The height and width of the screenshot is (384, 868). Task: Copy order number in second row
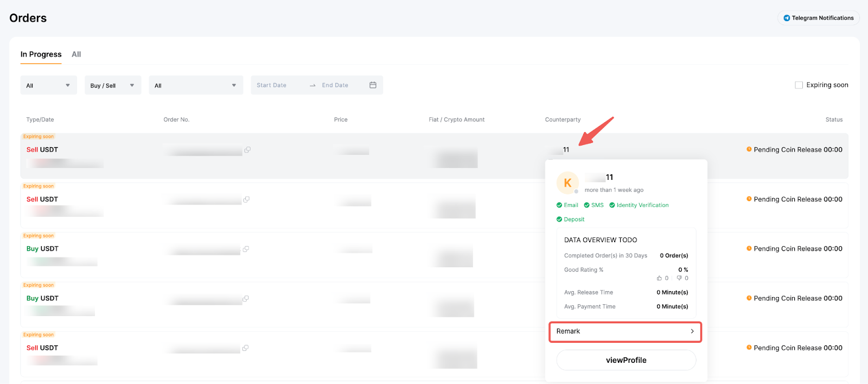[246, 199]
